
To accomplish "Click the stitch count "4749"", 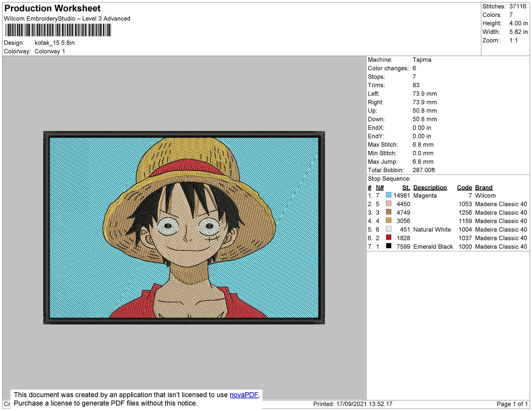I will pos(404,213).
